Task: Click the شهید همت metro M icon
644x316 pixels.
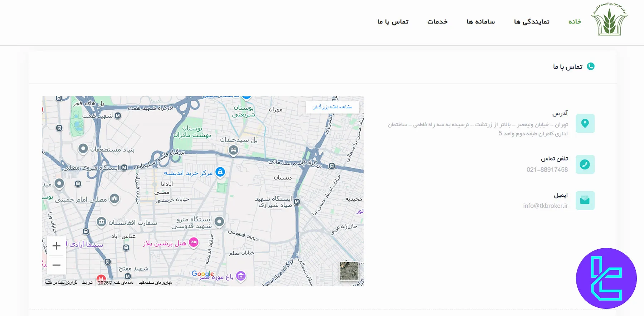Action: (x=118, y=116)
